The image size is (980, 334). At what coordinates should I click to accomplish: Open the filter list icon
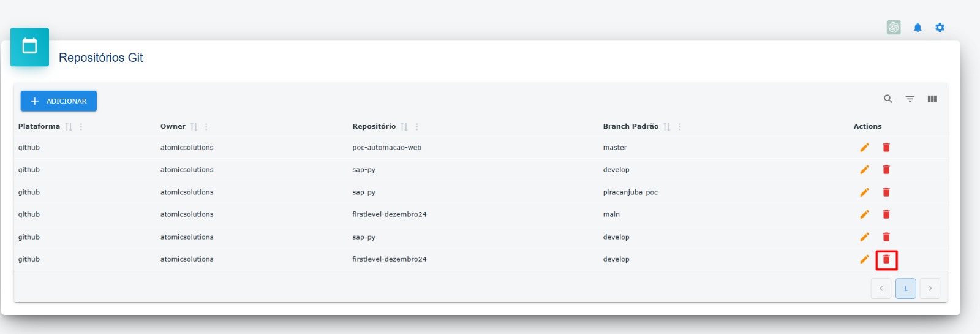tap(910, 99)
